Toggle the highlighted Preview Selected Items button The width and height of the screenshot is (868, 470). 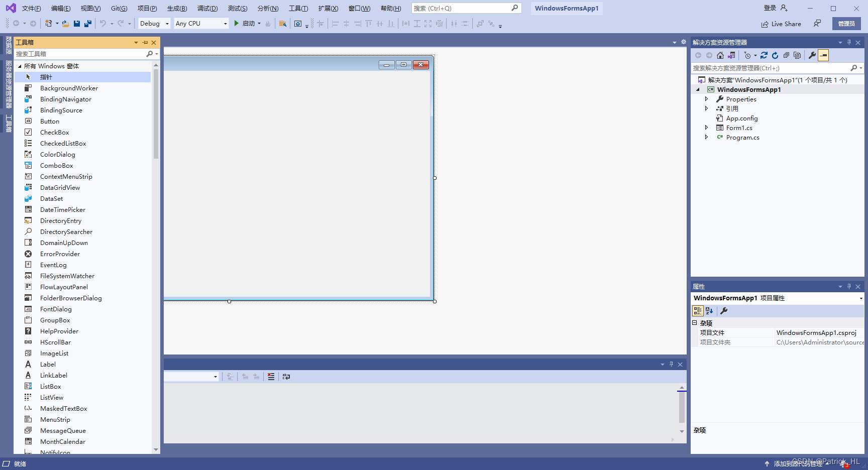(823, 55)
